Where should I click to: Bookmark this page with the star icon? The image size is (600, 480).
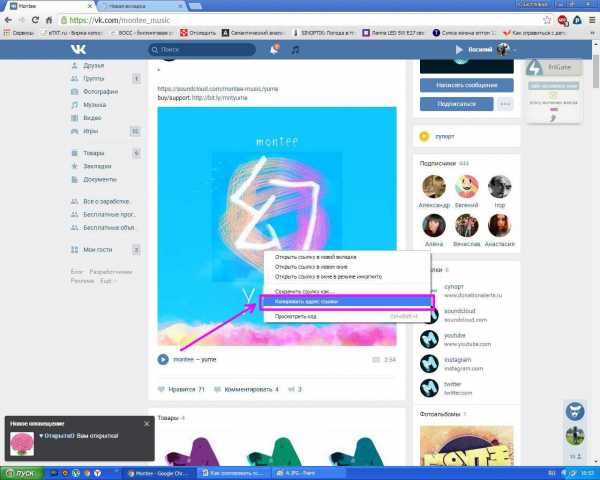(x=547, y=20)
